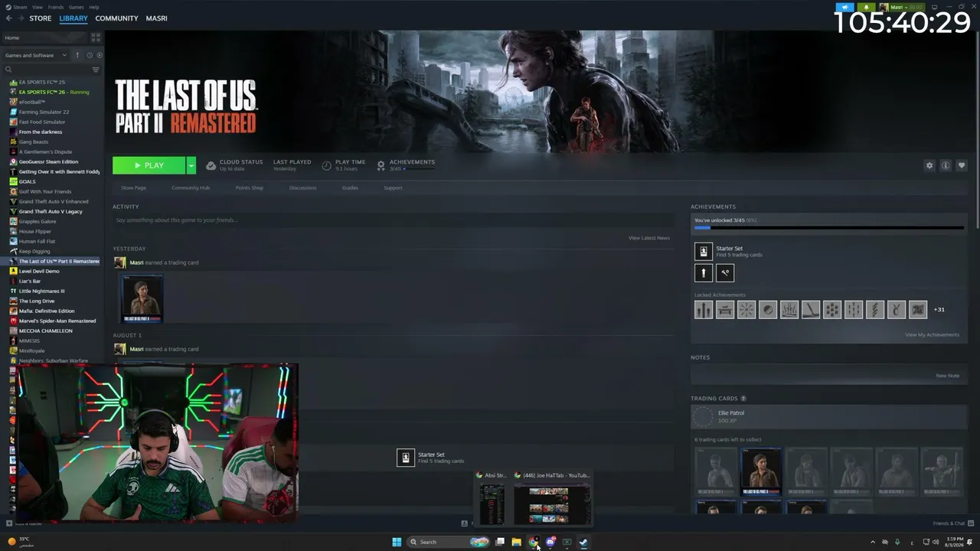Toggle the ready-to-play filter icon

pos(98,55)
